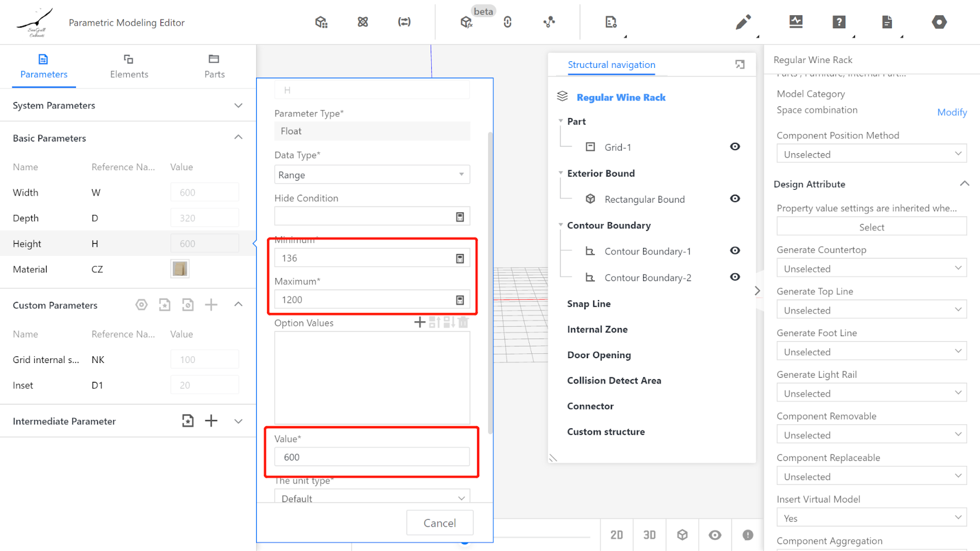Click the calculator icon in Maximum field
The width and height of the screenshot is (980, 551).
pyautogui.click(x=460, y=300)
